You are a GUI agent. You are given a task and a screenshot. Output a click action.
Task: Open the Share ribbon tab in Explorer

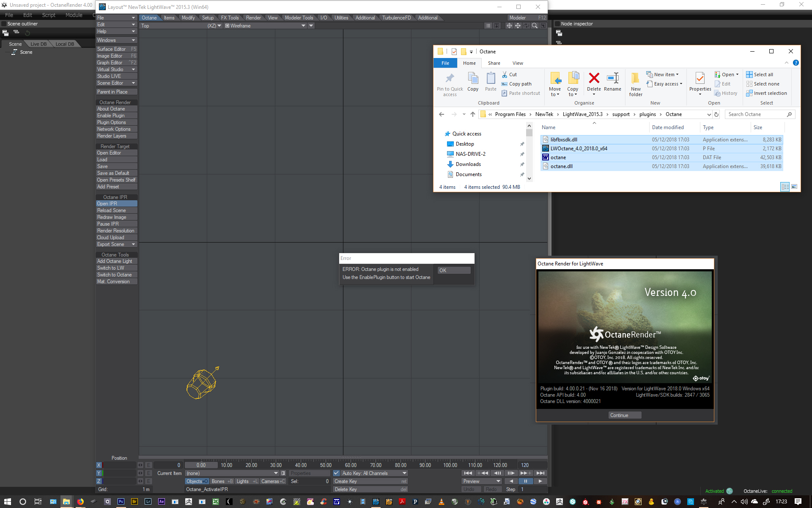tap(494, 63)
